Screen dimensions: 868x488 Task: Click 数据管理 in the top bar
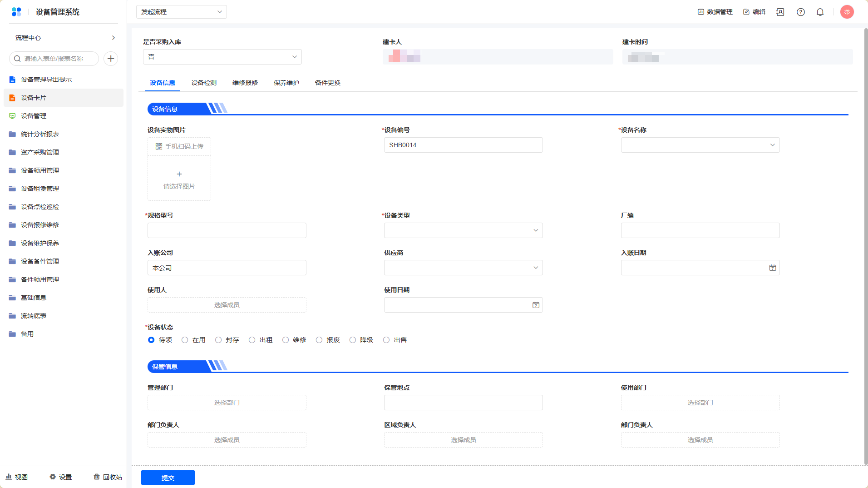(x=715, y=12)
